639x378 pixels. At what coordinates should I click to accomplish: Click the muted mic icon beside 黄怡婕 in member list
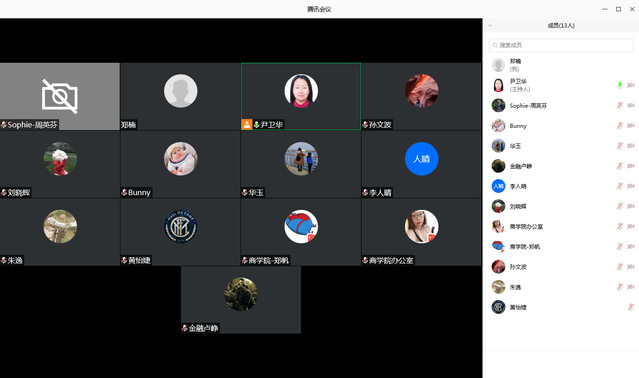click(631, 307)
